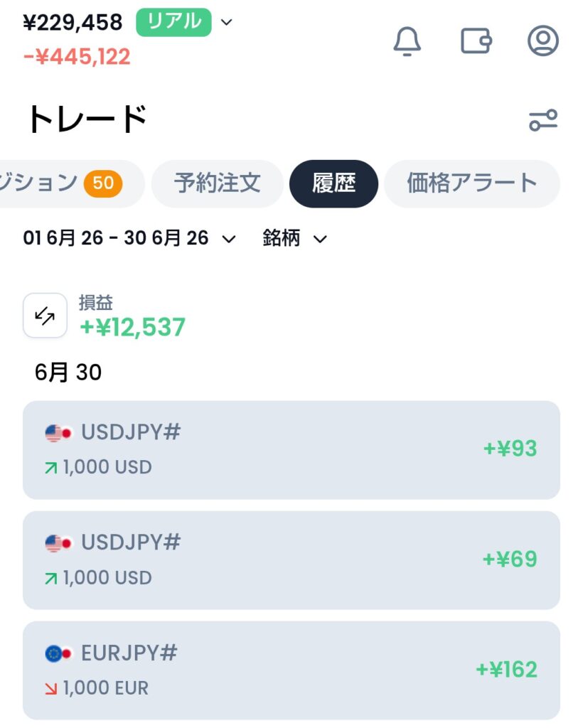Open the positions tab with 50 badge
The width and height of the screenshot is (583, 728).
pyautogui.click(x=70, y=183)
